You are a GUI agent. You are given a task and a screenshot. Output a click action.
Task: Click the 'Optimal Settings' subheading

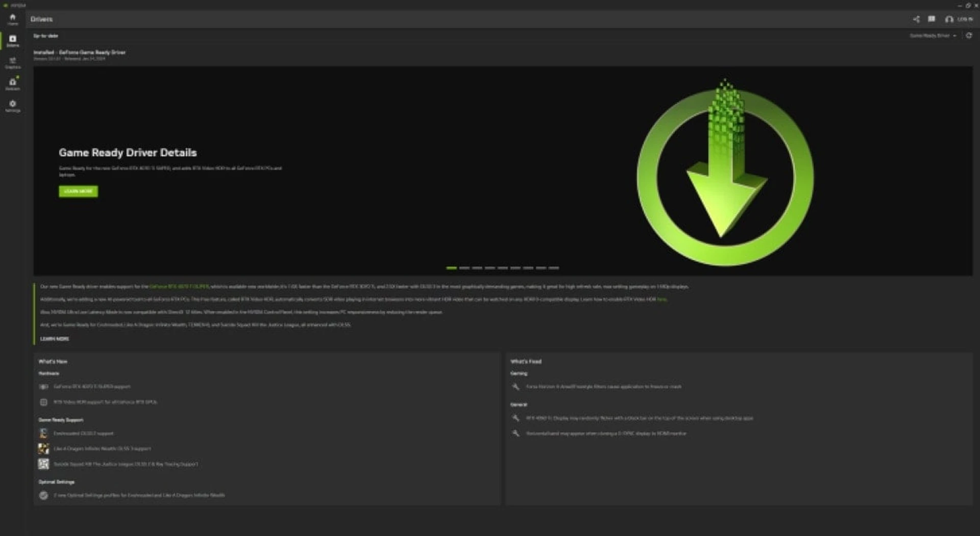(x=56, y=482)
